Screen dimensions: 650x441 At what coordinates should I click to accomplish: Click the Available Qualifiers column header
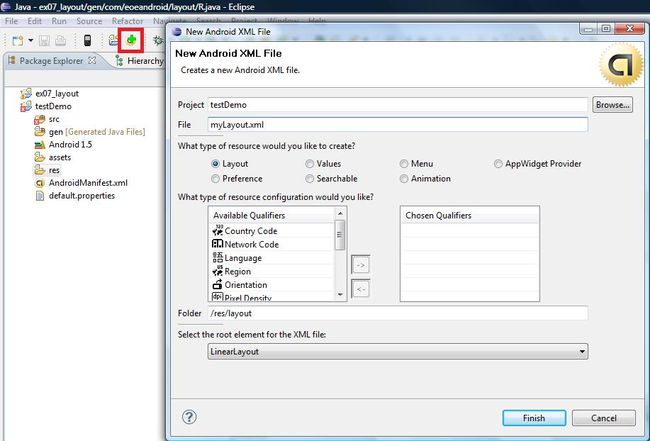click(272, 216)
